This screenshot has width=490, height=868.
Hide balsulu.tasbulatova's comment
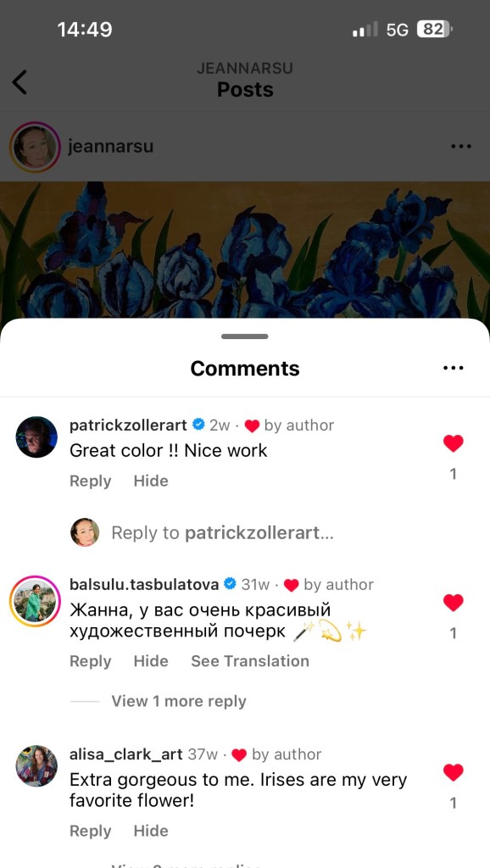(x=151, y=661)
